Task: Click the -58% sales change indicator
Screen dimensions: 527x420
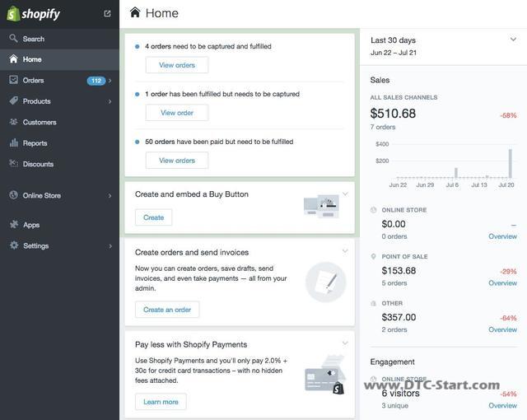Action: tap(508, 115)
